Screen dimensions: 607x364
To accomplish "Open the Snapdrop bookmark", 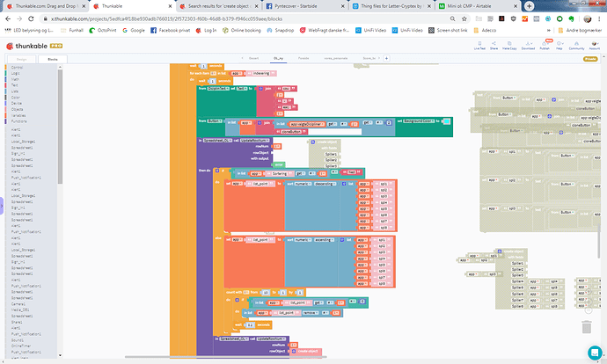I will pyautogui.click(x=281, y=30).
